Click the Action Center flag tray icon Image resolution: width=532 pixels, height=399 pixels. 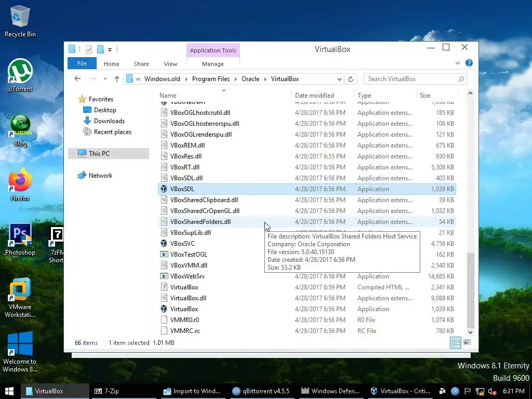(467, 391)
